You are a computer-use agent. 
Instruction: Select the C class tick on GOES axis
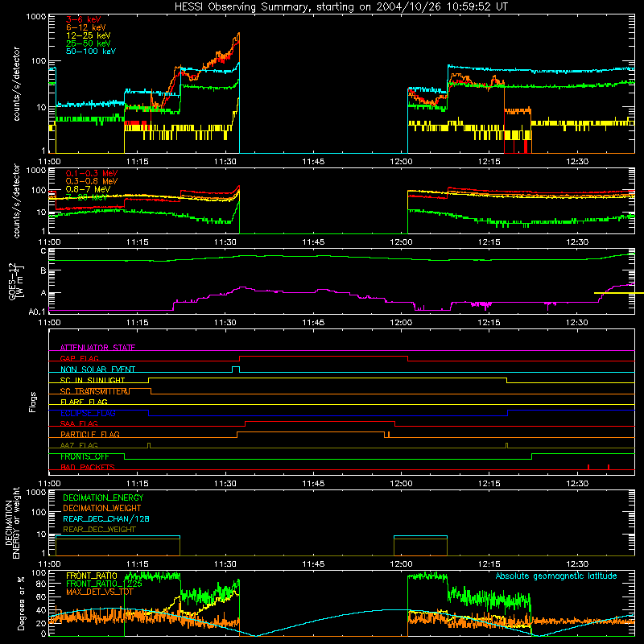(43, 251)
